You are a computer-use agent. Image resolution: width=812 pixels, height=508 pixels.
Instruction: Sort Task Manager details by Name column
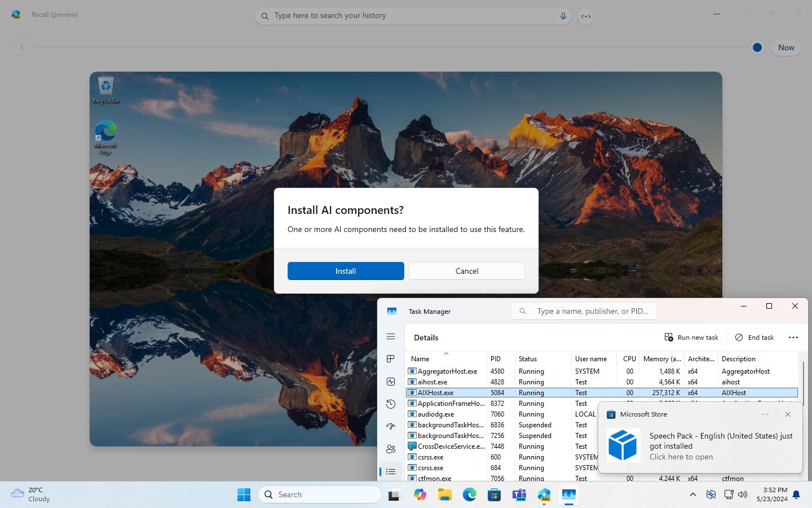coord(445,358)
